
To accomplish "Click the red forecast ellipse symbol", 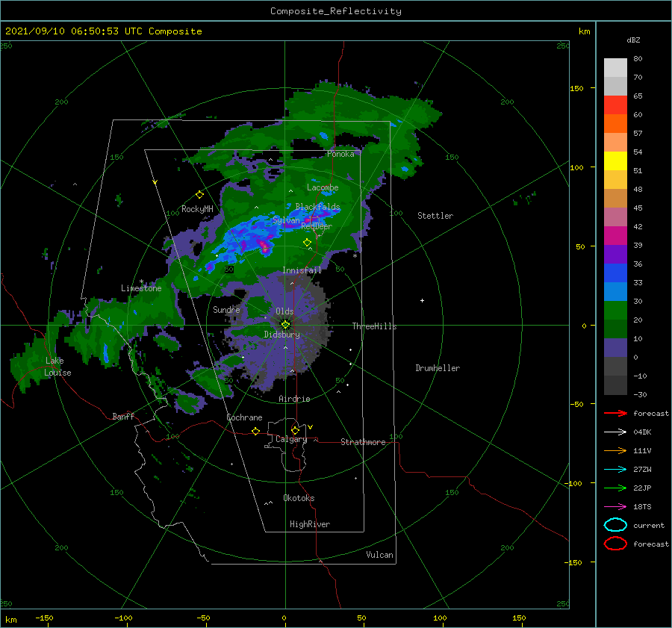I will [615, 544].
